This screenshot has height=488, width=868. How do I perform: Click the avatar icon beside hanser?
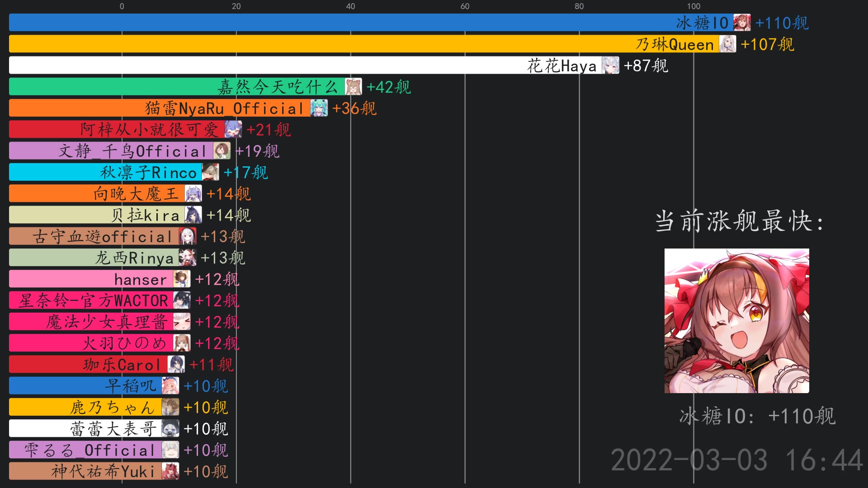pos(182,279)
